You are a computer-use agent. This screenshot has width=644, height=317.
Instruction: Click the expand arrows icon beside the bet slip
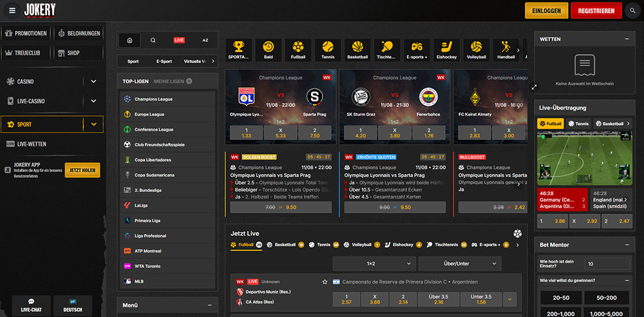[534, 87]
